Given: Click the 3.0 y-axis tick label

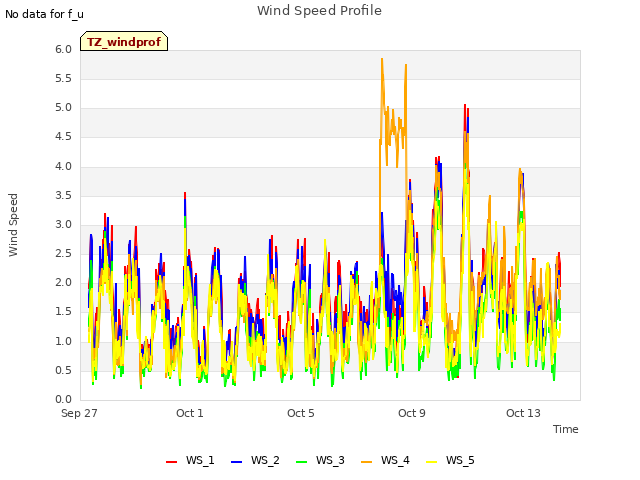Looking at the screenshot, I should pos(63,224).
